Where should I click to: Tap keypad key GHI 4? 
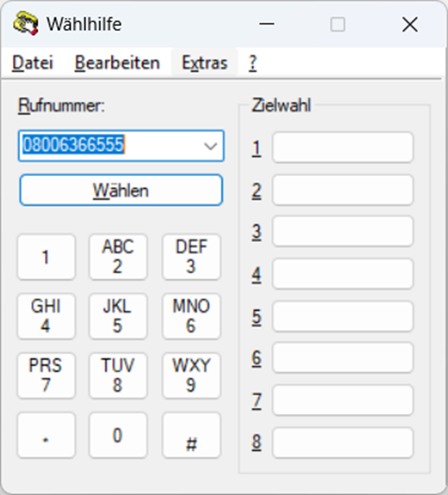pyautogui.click(x=47, y=316)
